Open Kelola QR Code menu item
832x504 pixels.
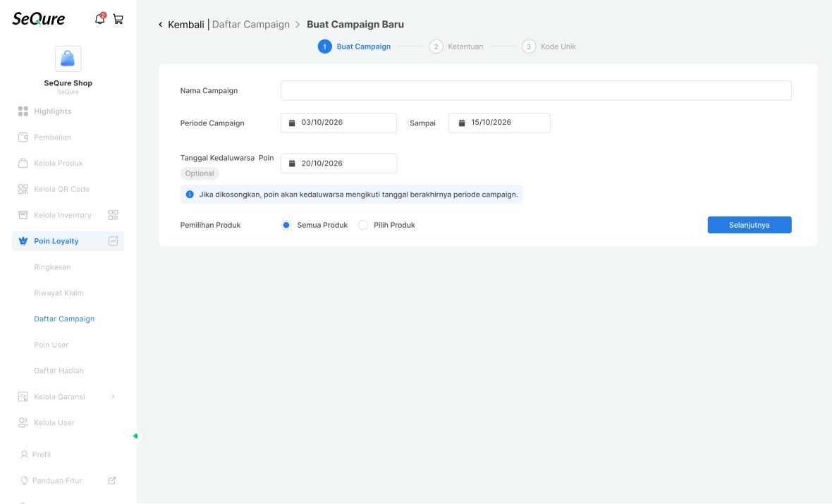[68, 189]
